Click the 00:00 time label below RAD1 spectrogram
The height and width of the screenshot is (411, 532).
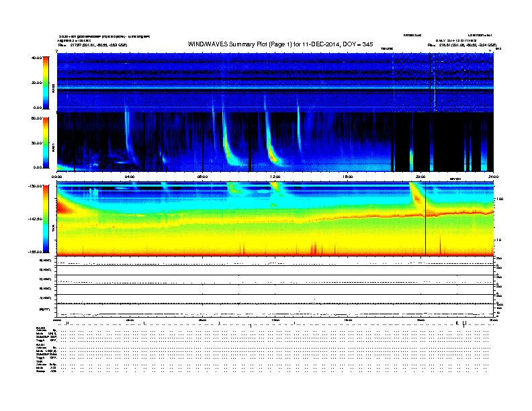(x=56, y=177)
